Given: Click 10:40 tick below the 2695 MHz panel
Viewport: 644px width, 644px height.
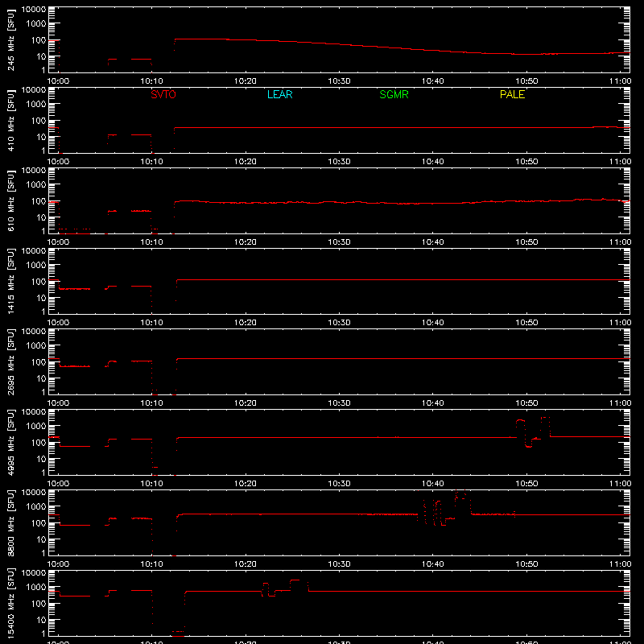Looking at the screenshot, I should [433, 403].
